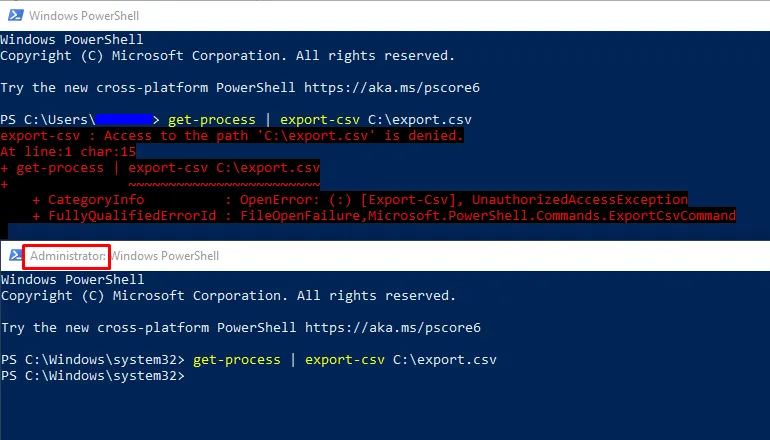Click the red 'Access to the path' error line
The height and width of the screenshot is (440, 770).
232,135
